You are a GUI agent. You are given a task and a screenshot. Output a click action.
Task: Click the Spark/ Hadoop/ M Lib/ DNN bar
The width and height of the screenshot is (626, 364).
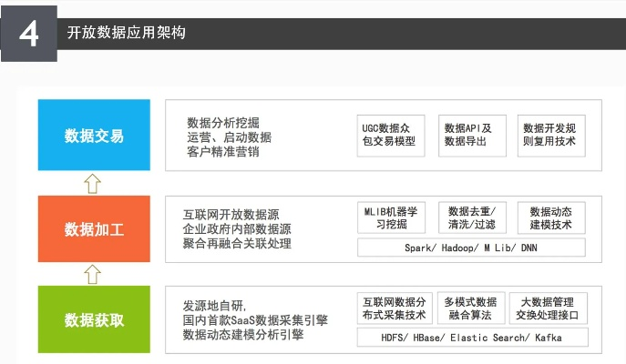click(x=471, y=248)
